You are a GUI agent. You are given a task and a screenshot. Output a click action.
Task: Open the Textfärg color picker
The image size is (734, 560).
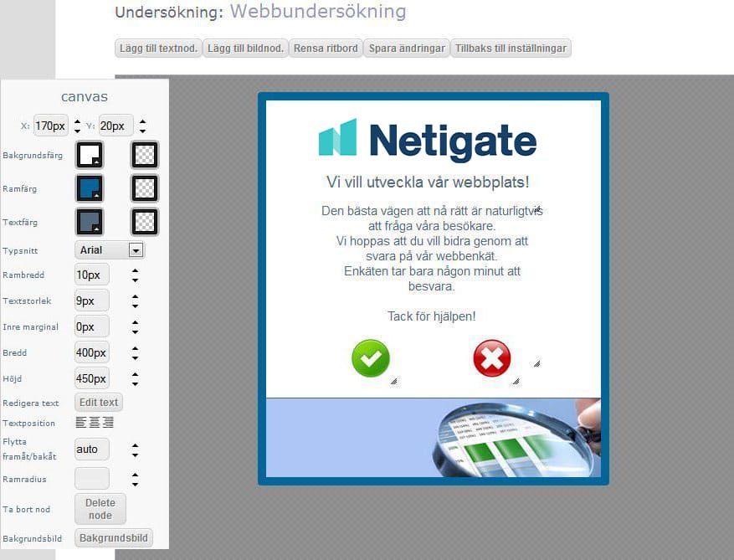coord(90,222)
